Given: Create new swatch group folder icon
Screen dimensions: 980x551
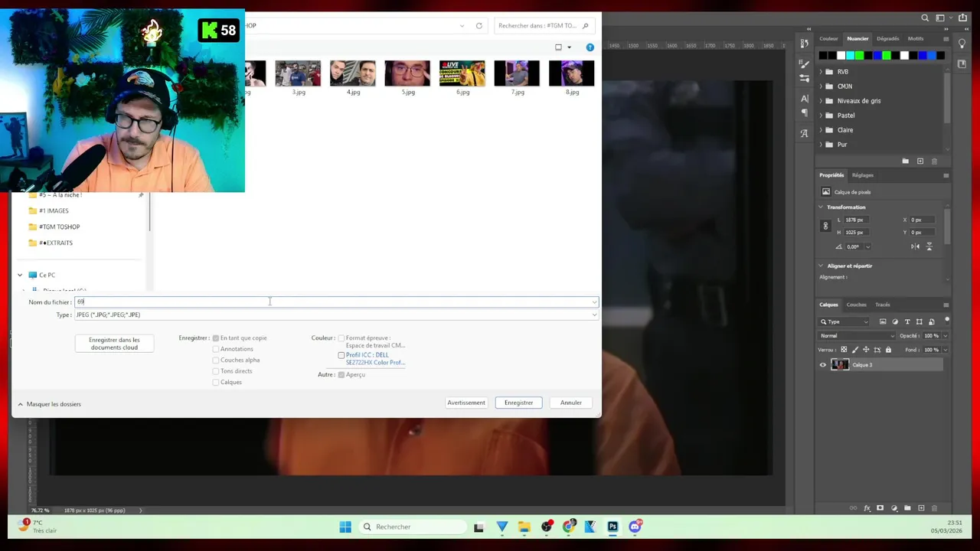Looking at the screenshot, I should [906, 161].
